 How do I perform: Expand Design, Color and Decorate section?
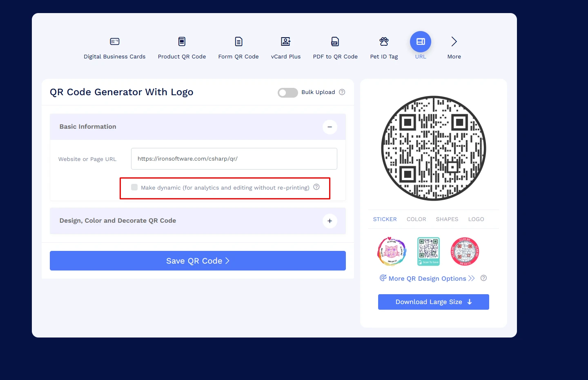330,221
